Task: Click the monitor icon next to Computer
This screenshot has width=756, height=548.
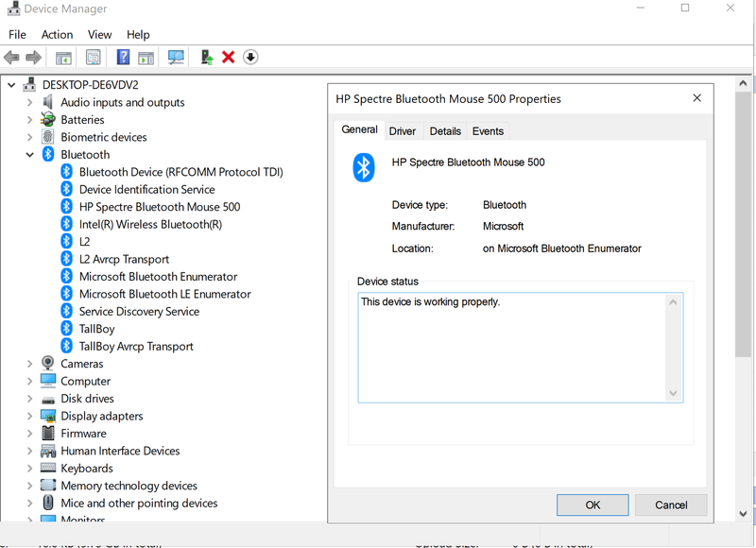Action: click(x=48, y=381)
